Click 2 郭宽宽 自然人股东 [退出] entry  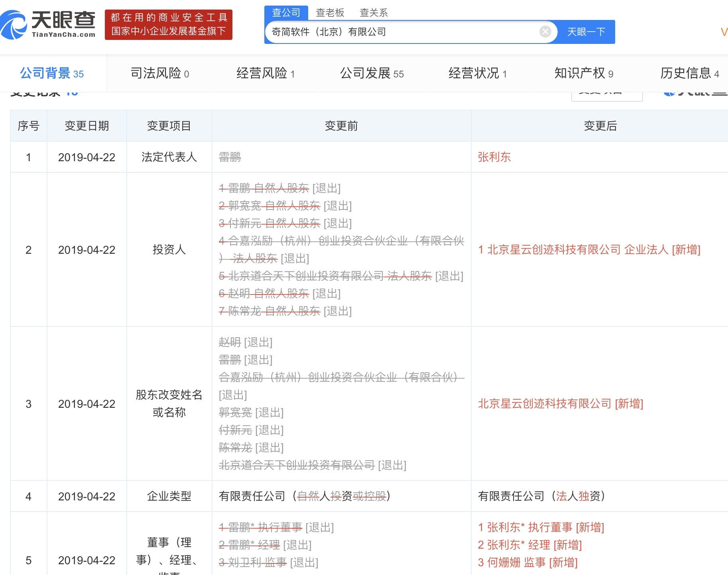point(285,206)
